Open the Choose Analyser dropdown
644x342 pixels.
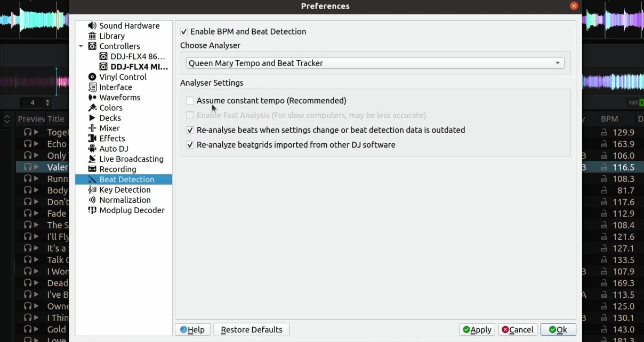coord(375,63)
